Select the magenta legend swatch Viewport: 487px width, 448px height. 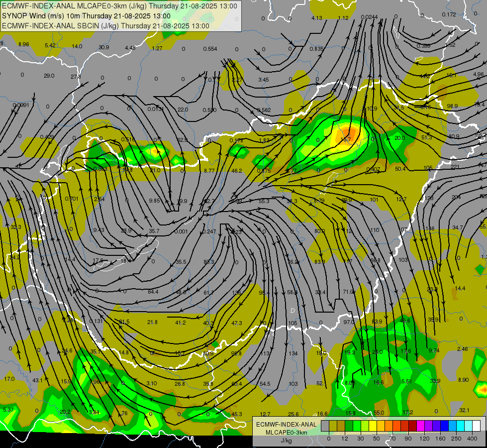(x=420, y=426)
